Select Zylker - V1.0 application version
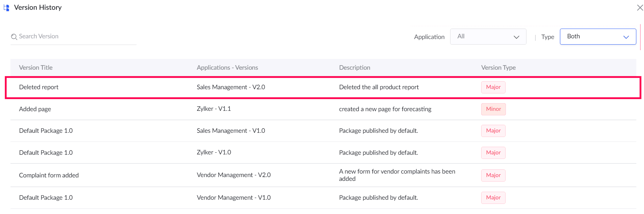This screenshot has width=644, height=214. click(x=214, y=152)
